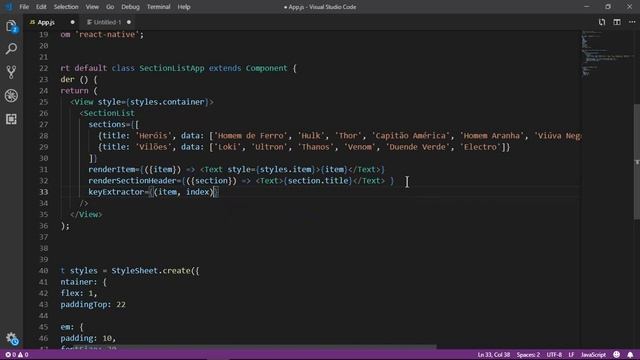Click 'Capitão América' string on line 28
640x360 pixels.
pyautogui.click(x=411, y=136)
